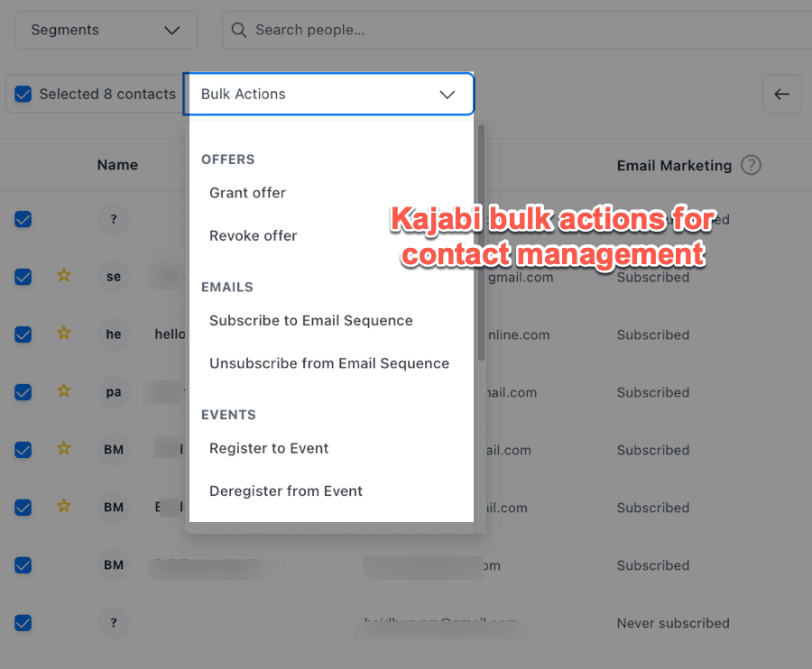
Task: Uncheck the 'he' contact row checkbox
Action: tap(23, 334)
